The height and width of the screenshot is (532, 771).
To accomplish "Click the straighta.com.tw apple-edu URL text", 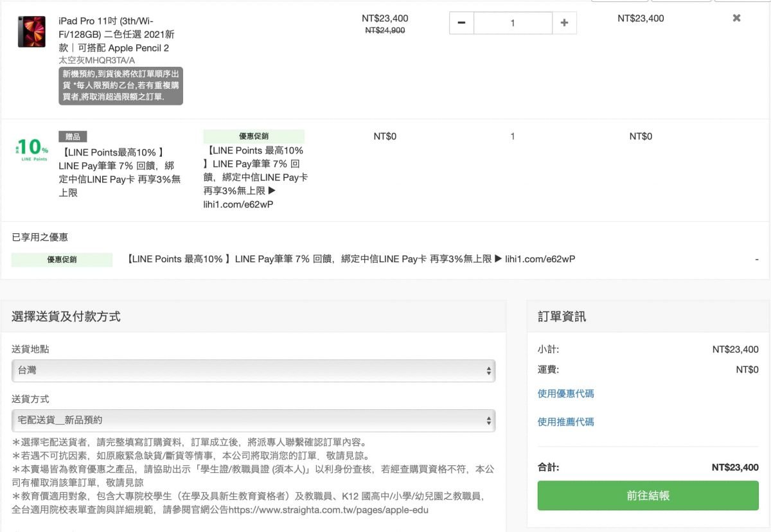I will pos(328,510).
